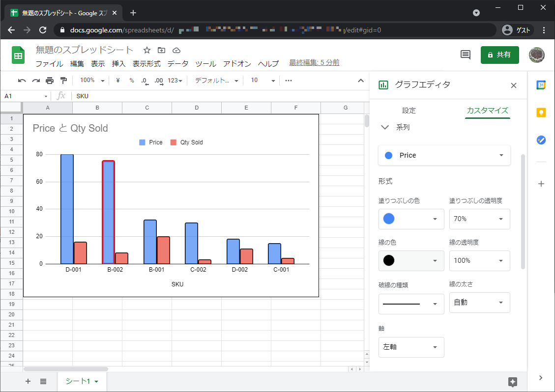Open the データ menu
The image size is (555, 392).
click(x=177, y=63)
